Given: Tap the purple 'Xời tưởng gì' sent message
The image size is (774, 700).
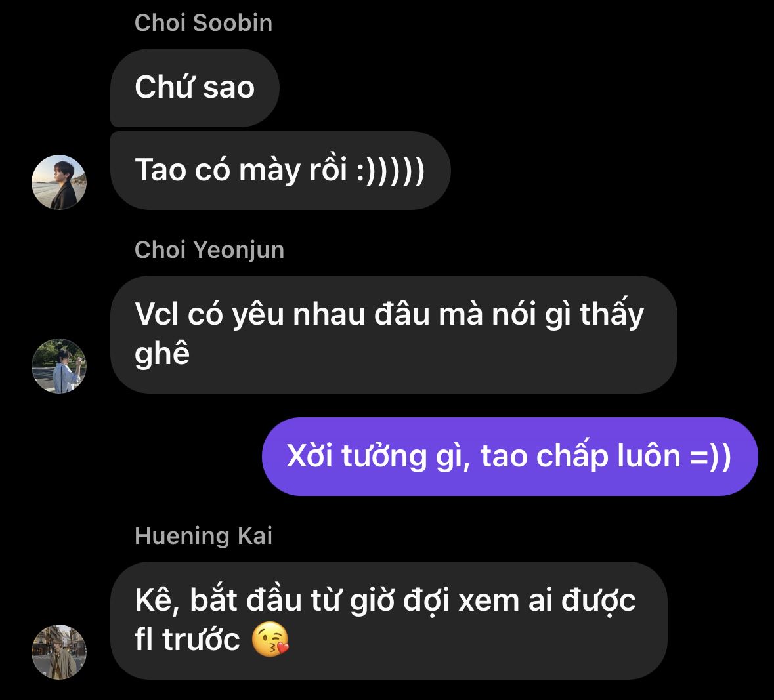Looking at the screenshot, I should click(x=509, y=457).
